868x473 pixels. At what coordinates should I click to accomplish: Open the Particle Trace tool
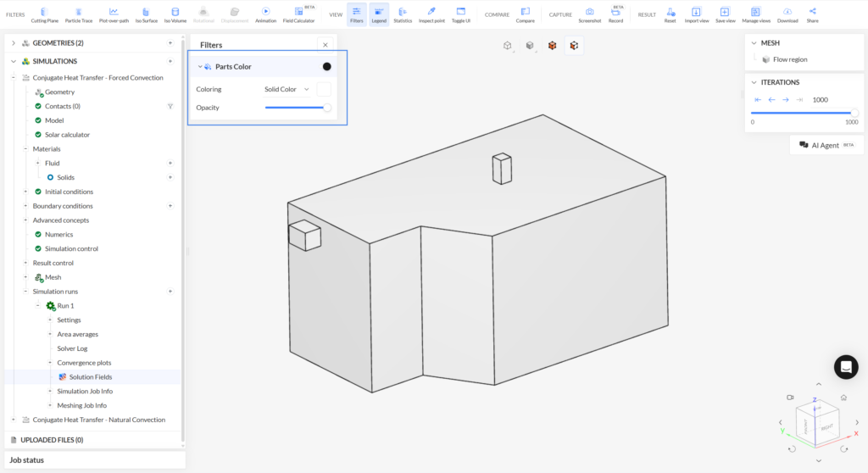click(x=79, y=15)
